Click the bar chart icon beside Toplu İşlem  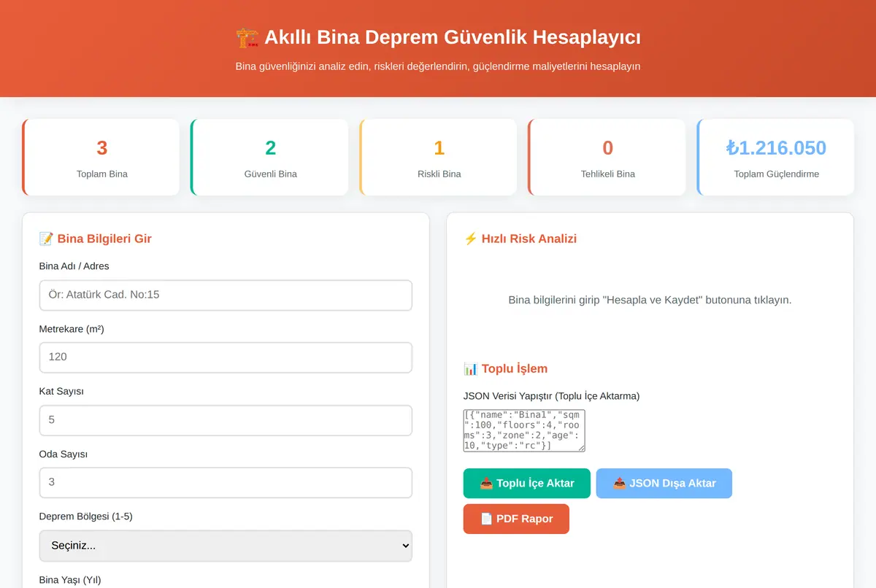[471, 368]
